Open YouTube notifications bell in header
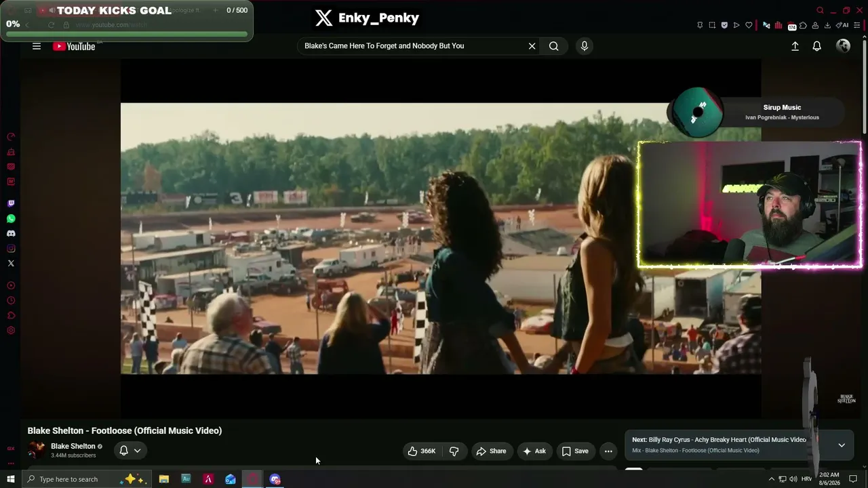 coord(817,46)
